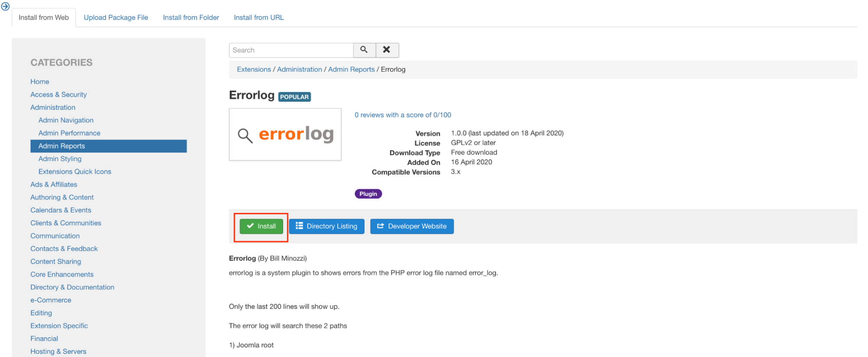Open the Extensions breadcrumb link
The image size is (868, 357).
[254, 69]
